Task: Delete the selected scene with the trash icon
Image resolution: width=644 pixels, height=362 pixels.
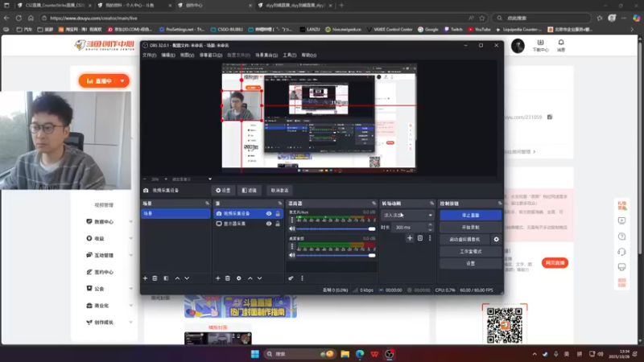Action: click(x=155, y=278)
